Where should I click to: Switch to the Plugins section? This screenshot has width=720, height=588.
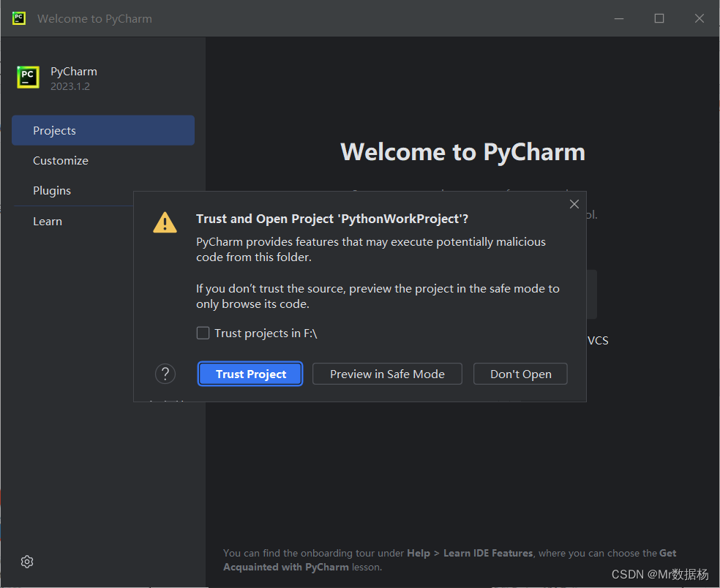pos(52,190)
